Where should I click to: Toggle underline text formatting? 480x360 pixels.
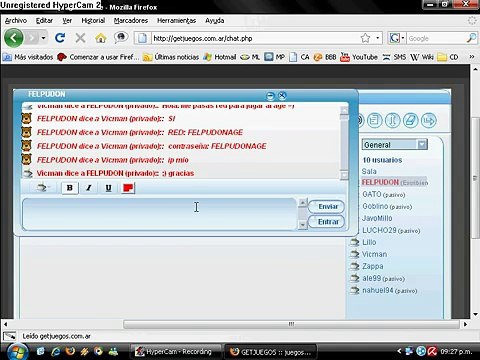pos(108,188)
